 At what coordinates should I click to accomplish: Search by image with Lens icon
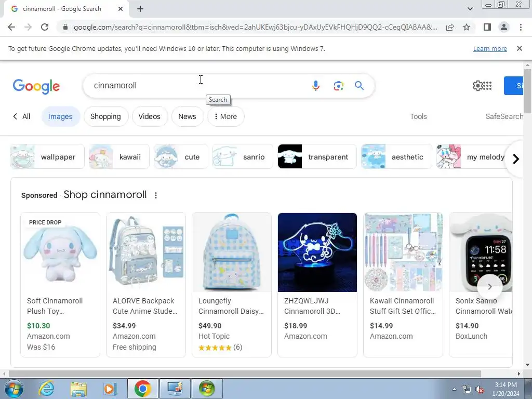click(338, 86)
